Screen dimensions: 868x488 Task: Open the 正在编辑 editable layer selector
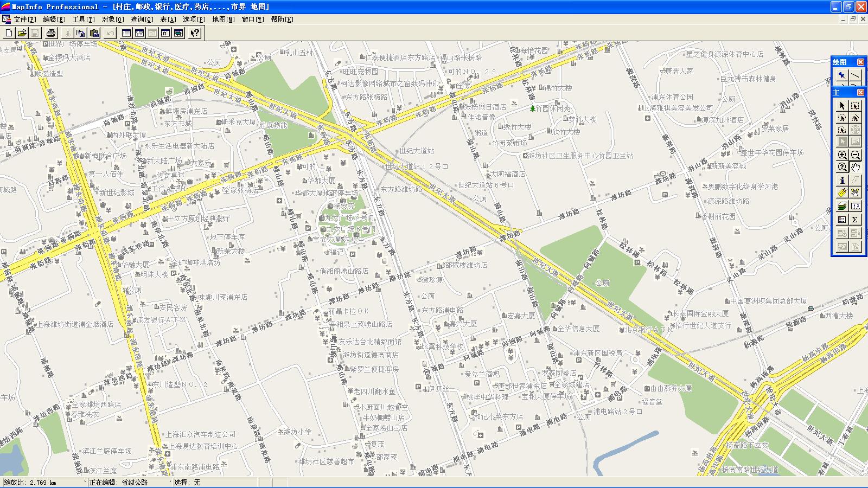(x=130, y=482)
